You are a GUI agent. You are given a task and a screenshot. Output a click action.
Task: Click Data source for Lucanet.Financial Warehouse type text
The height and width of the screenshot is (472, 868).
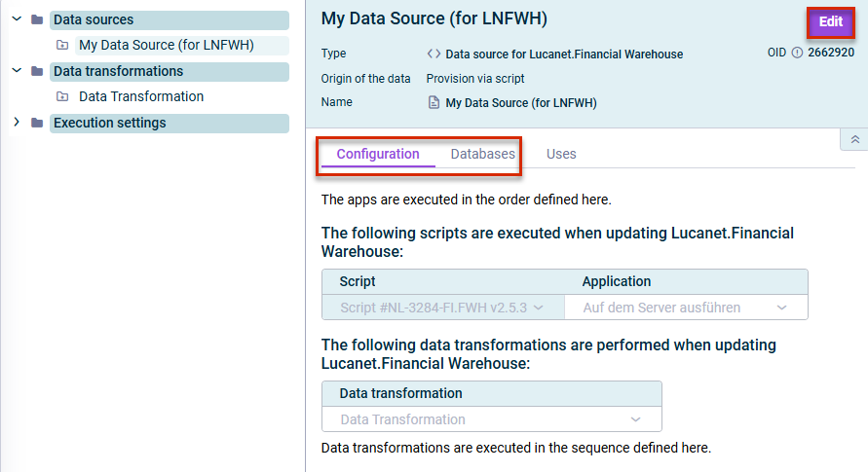pyautogui.click(x=564, y=54)
